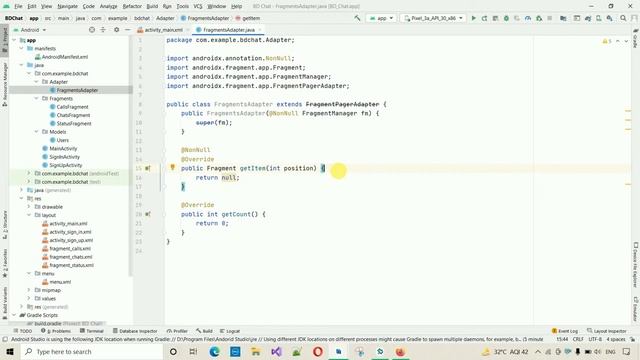640x360 pixels.
Task: Open Opera browser from taskbar
Action: pyautogui.click(x=318, y=351)
